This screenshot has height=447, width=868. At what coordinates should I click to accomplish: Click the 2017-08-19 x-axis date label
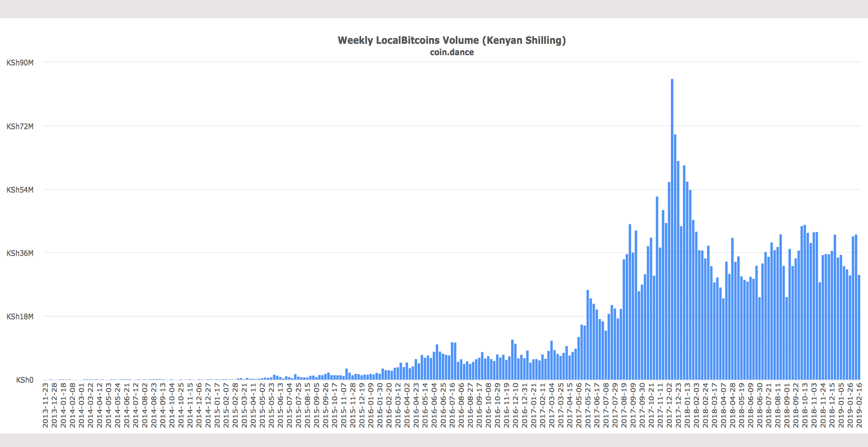(x=624, y=405)
